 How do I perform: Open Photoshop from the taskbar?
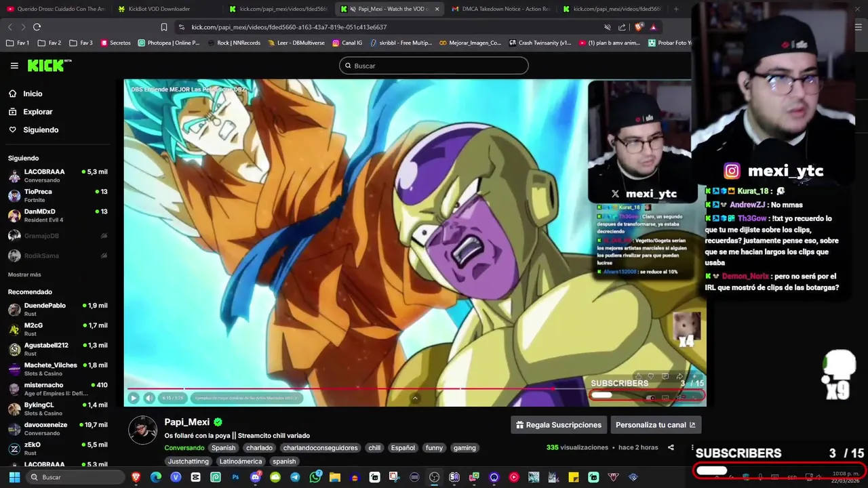(x=235, y=477)
